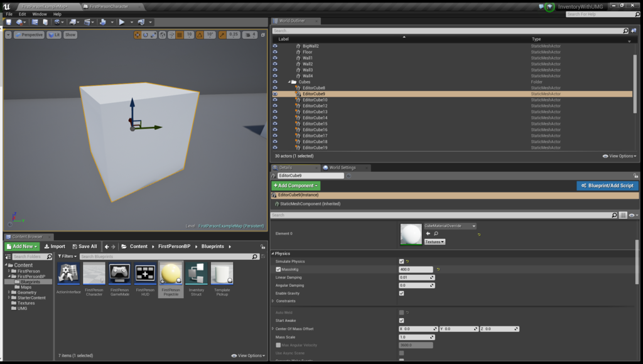Toggle rotation snapping triangle icon
643x364 pixels.
point(200,35)
